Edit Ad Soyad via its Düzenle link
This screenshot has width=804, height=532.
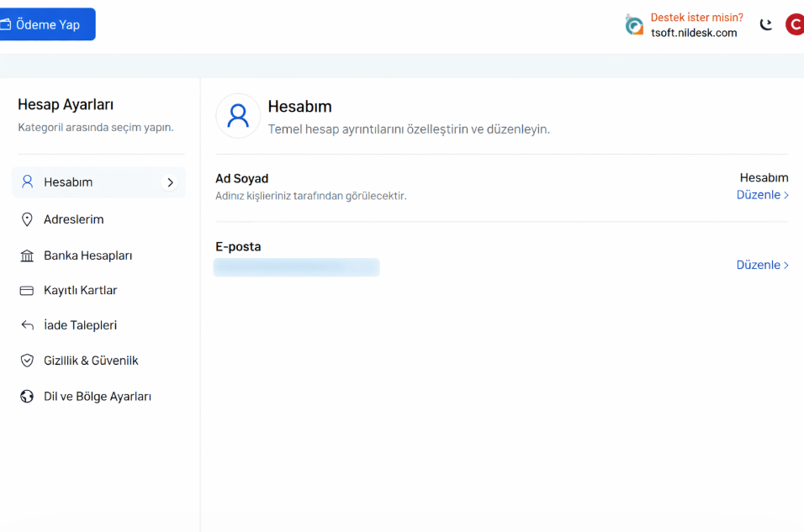point(762,195)
